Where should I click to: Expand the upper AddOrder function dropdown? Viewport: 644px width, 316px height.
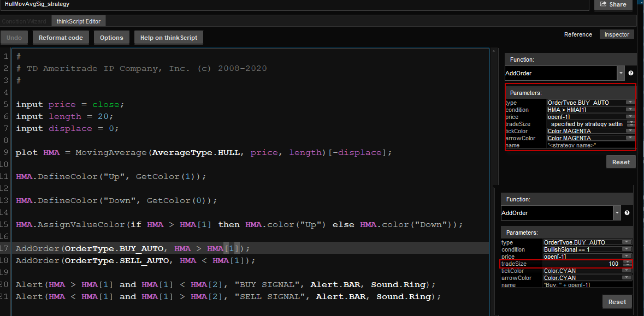pyautogui.click(x=621, y=73)
